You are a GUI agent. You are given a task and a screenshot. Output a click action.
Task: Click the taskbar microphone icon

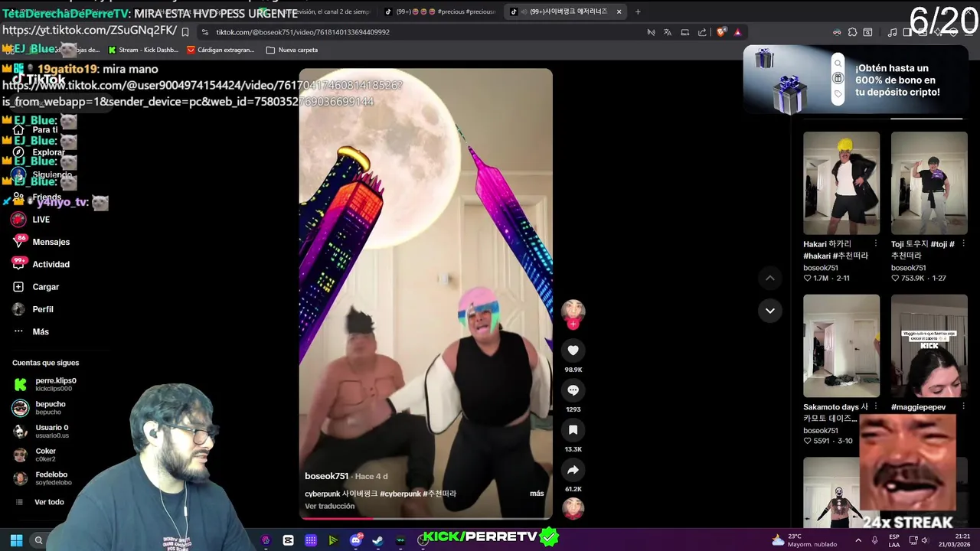point(875,540)
